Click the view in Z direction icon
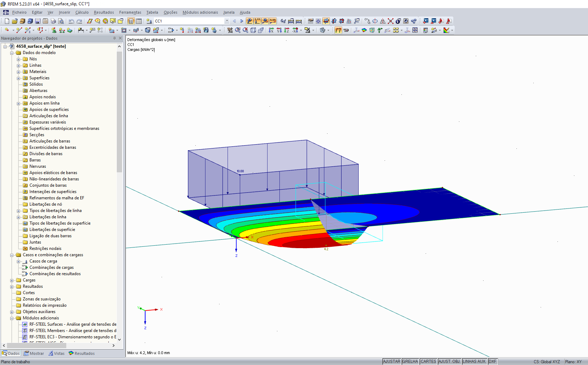The height and width of the screenshot is (365, 588). point(287,30)
